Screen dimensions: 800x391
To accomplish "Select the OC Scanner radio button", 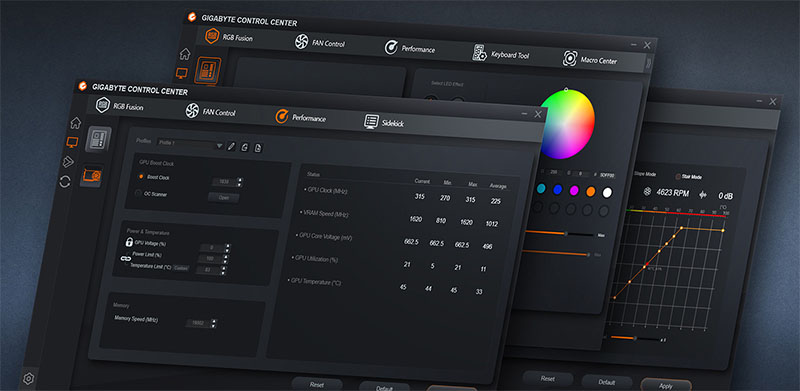I will click(x=138, y=193).
